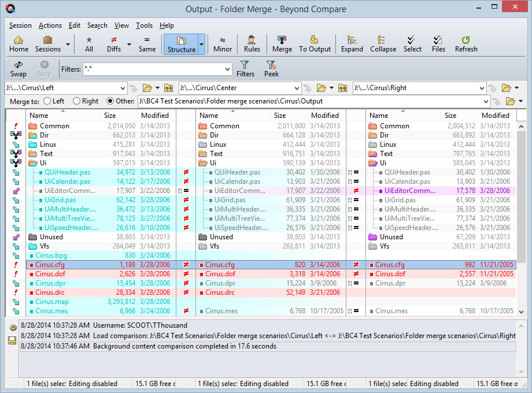Show only Diffs
Image resolution: width=532 pixels, height=393 pixels.
(114, 43)
